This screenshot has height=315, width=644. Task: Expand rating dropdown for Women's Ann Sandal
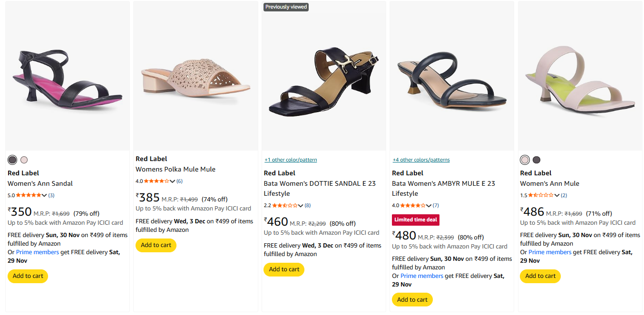coord(45,195)
